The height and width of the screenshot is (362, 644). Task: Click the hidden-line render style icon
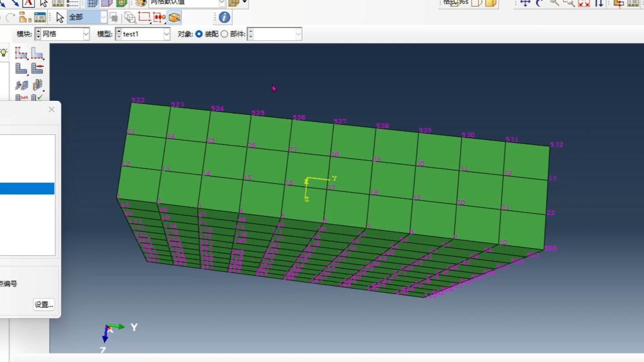[476, 3]
